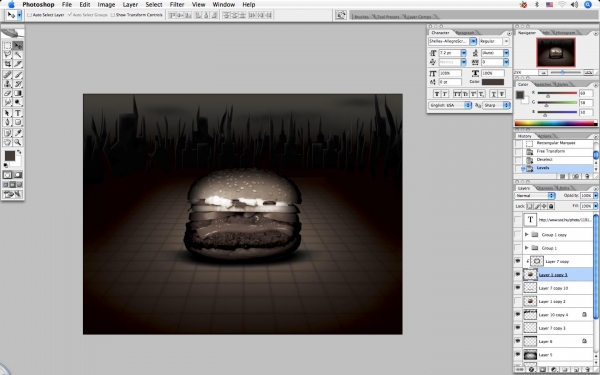Select the Hand tool
600x375 pixels.
coord(7,142)
